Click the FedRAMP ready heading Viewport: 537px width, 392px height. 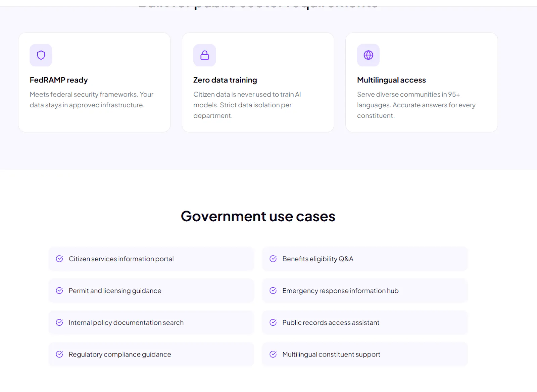coord(59,80)
